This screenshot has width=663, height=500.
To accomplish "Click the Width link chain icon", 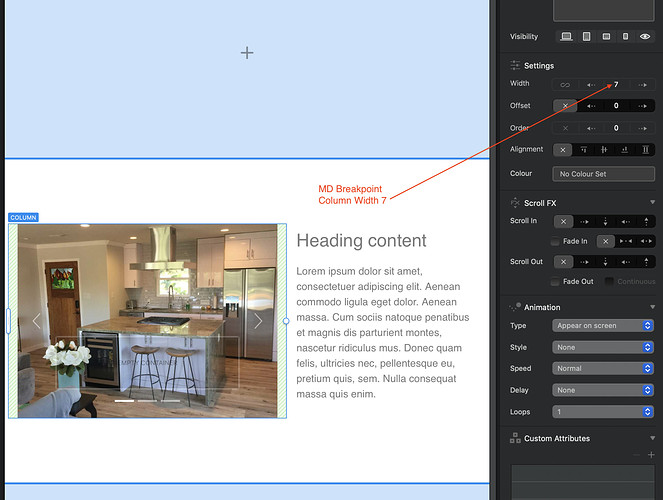I will [565, 85].
